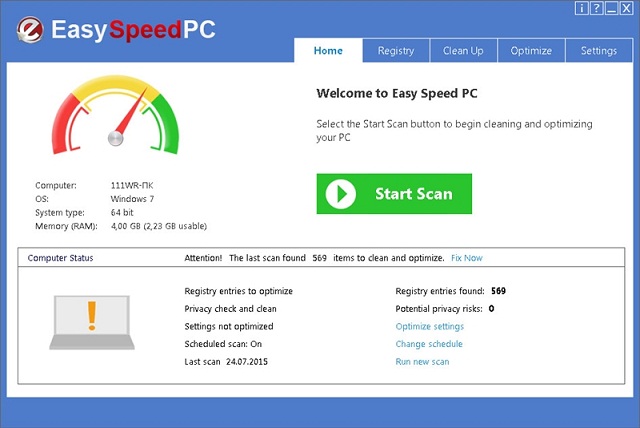
Task: Switch to the Home tab
Action: coord(328,51)
